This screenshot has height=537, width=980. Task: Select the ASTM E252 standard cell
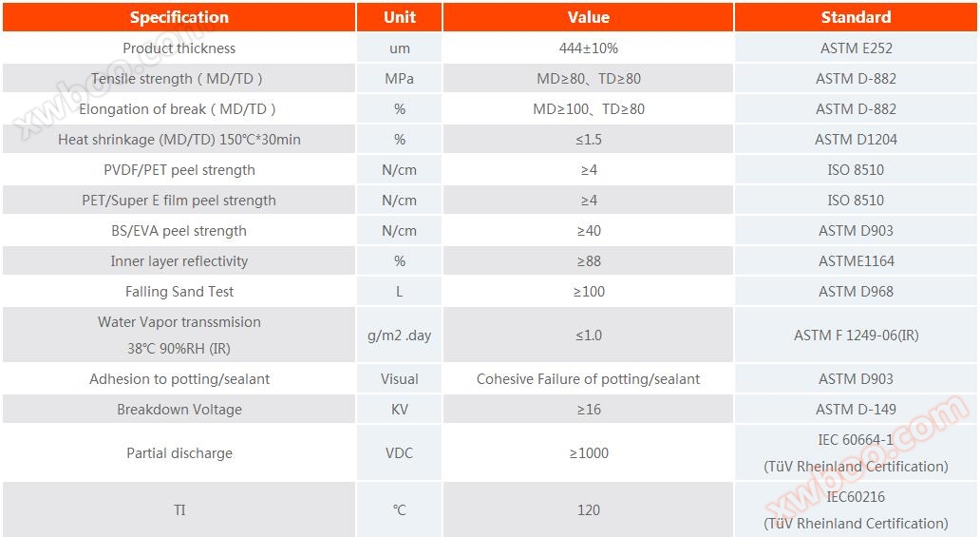(x=856, y=48)
